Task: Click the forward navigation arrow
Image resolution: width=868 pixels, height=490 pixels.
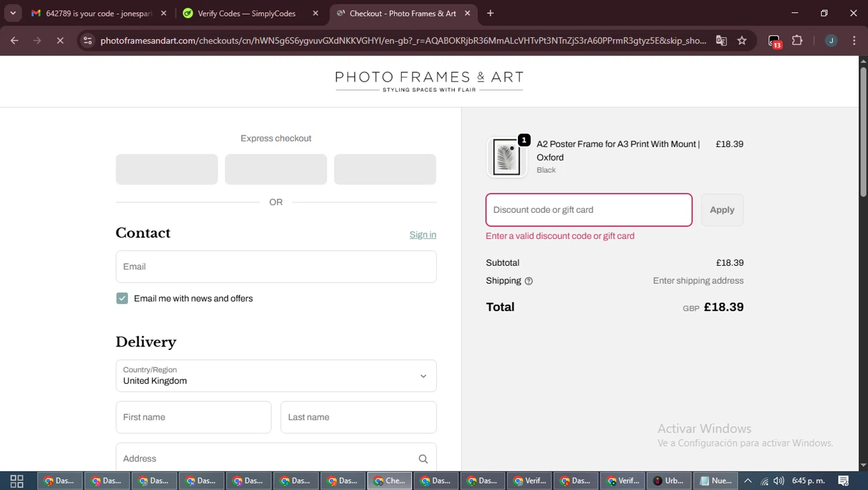Action: click(x=37, y=40)
